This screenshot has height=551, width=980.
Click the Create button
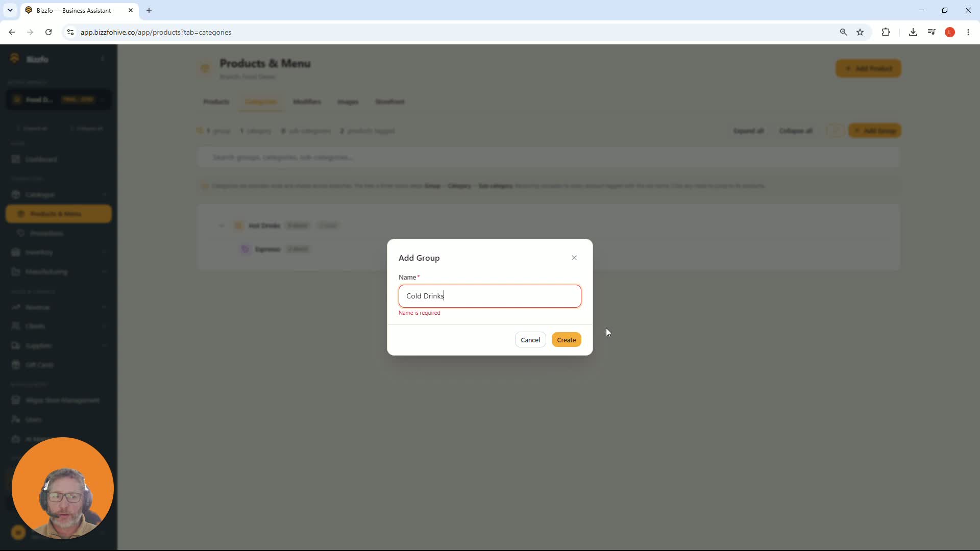[566, 340]
